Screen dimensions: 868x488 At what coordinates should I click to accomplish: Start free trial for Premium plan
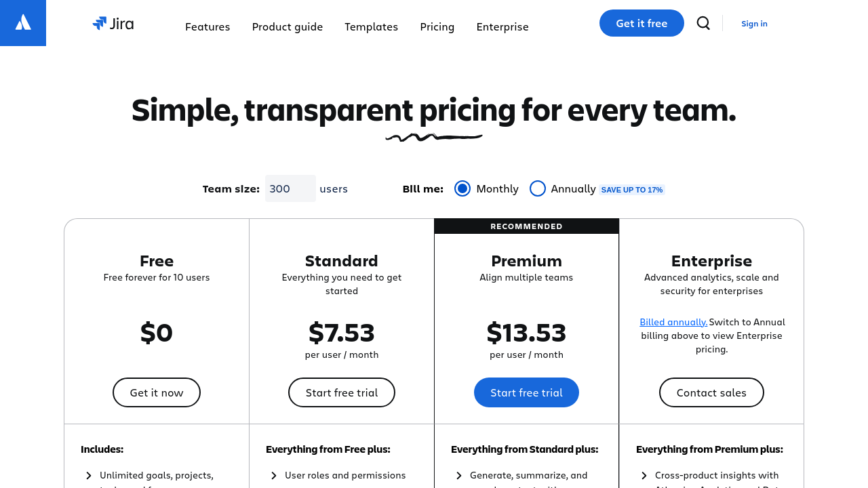pos(526,392)
